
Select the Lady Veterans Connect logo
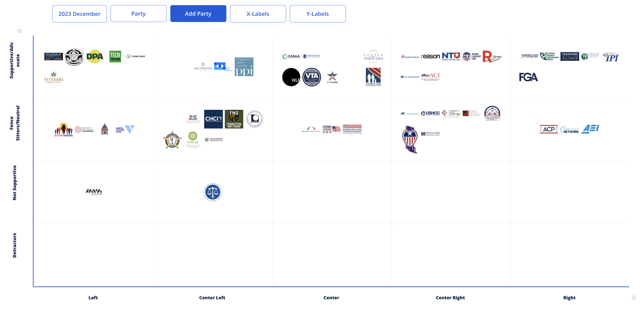point(492,113)
